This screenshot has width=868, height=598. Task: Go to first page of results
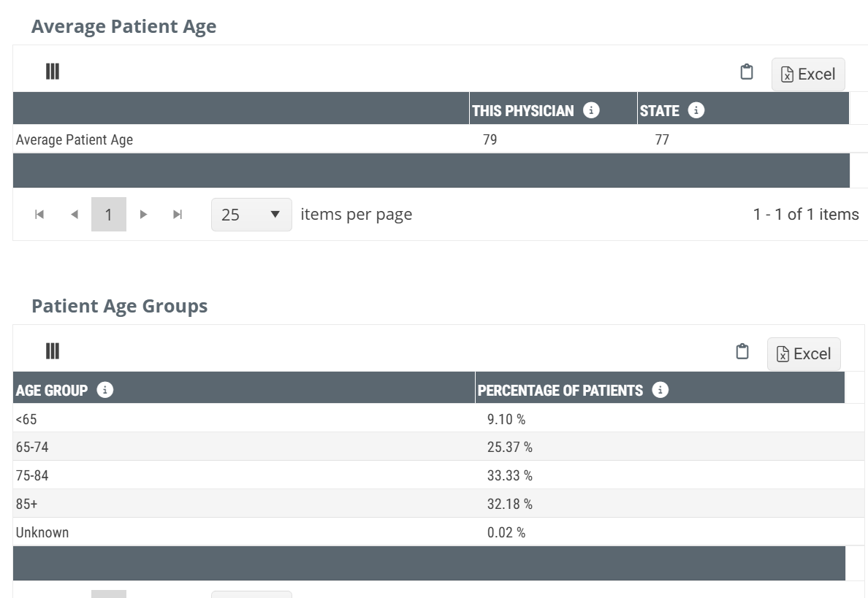coord(39,215)
